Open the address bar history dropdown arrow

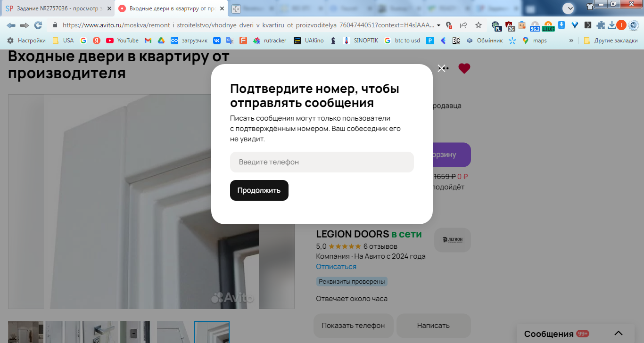[439, 25]
